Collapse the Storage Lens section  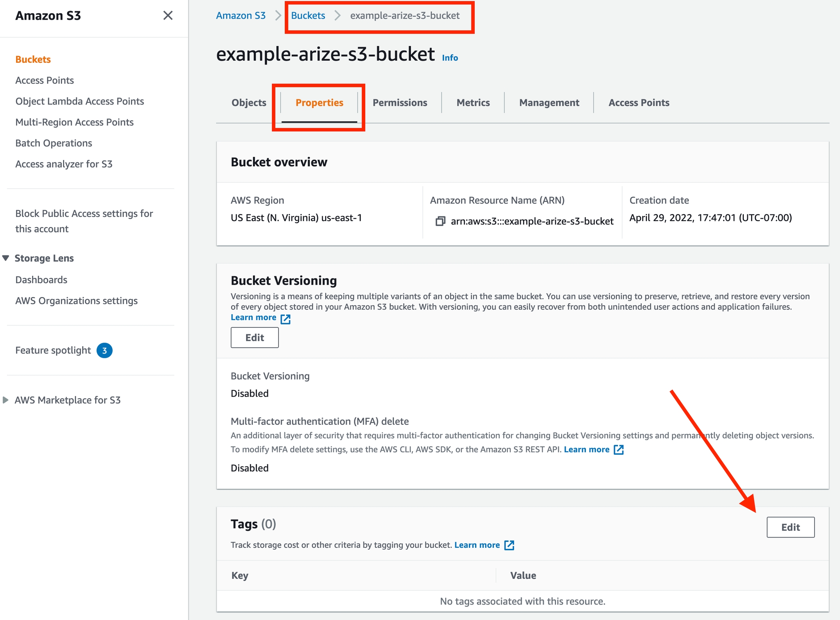tap(5, 258)
